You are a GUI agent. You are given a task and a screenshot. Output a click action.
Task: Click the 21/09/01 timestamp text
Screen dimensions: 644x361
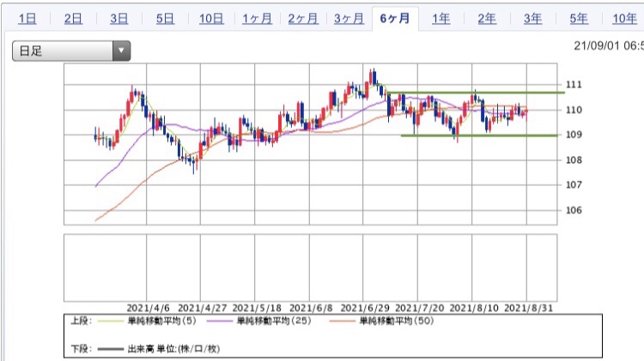pos(609,45)
